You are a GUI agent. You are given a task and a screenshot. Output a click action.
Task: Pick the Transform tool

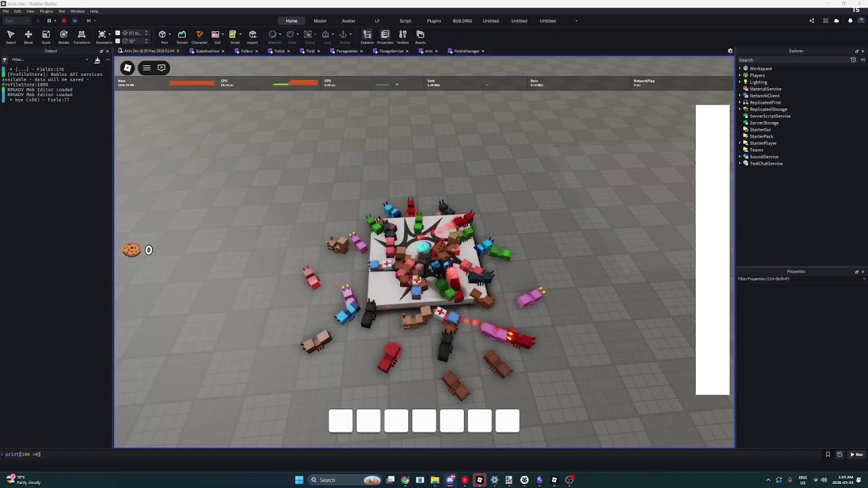pos(81,37)
